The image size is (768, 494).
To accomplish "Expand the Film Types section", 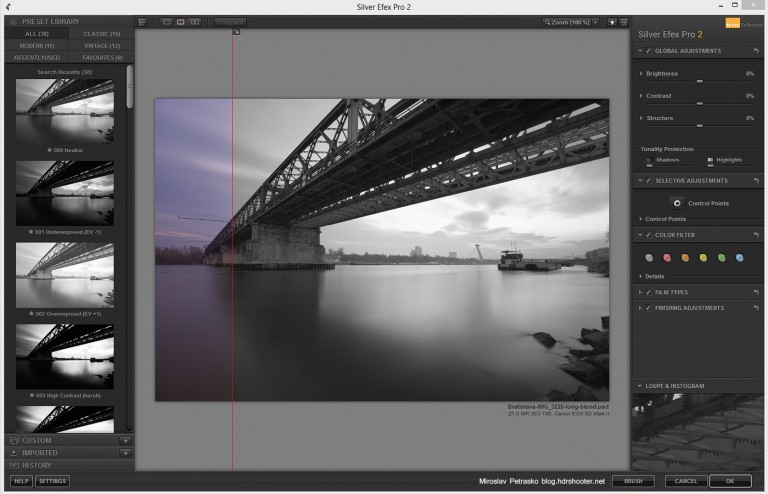I will click(640, 292).
